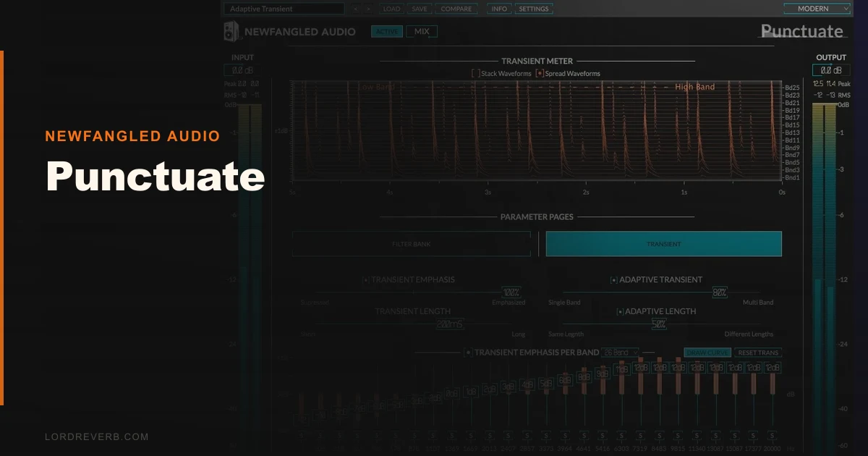Viewport: 868px width, 456px height.
Task: Enable Stack Waveforms checkbox
Action: point(475,73)
